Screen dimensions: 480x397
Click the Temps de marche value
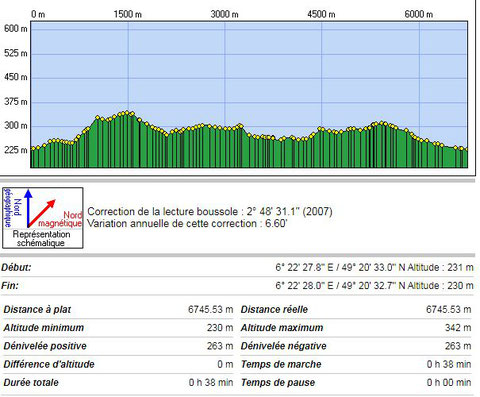coord(449,364)
